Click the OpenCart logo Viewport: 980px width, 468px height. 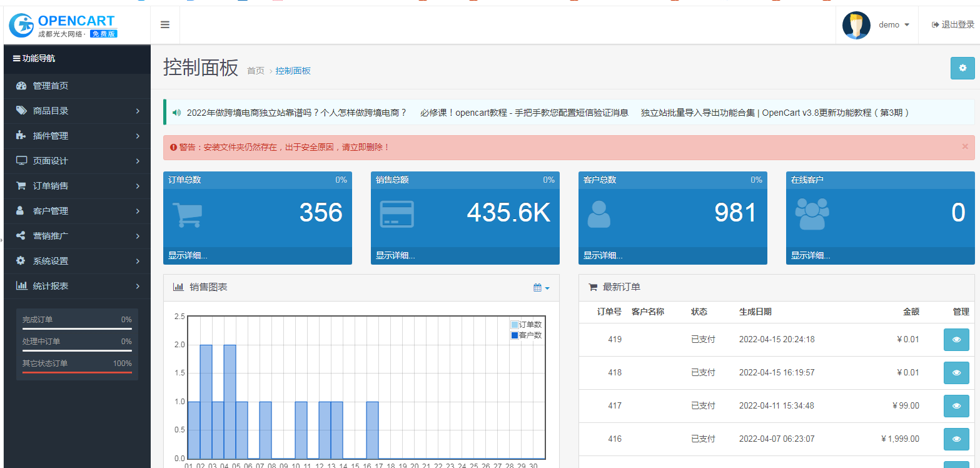[x=63, y=25]
